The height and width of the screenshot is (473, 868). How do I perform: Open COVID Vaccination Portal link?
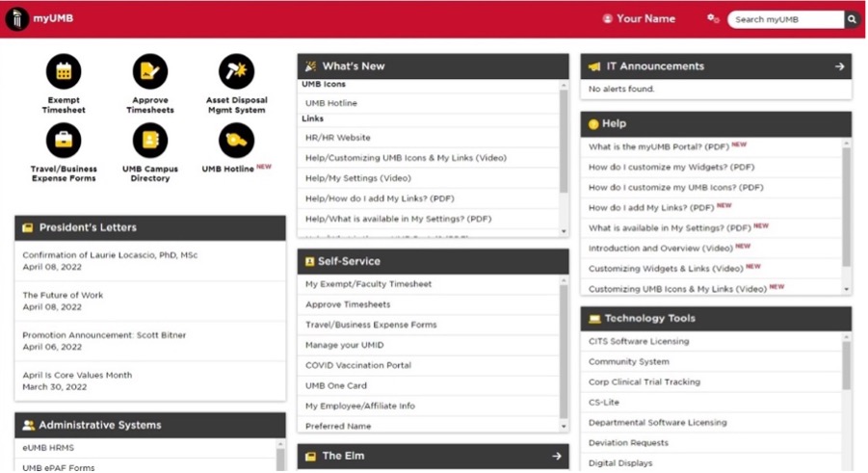point(358,365)
